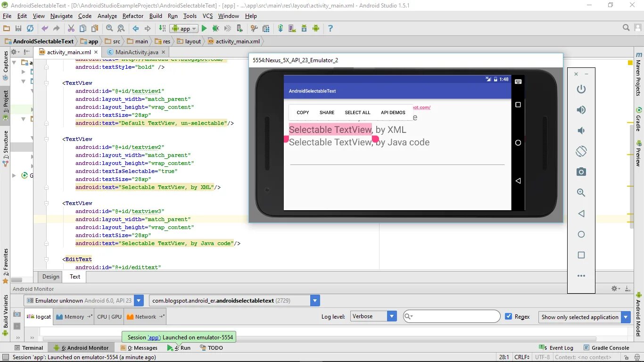Click the 'app' link in session balloon
This screenshot has height=362, width=644.
click(154, 337)
